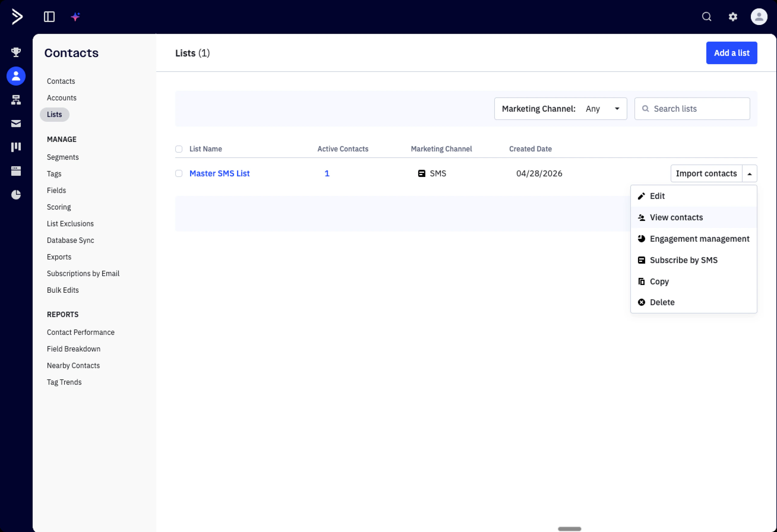Open Scoring under Manage
The image size is (777, 532).
click(59, 207)
